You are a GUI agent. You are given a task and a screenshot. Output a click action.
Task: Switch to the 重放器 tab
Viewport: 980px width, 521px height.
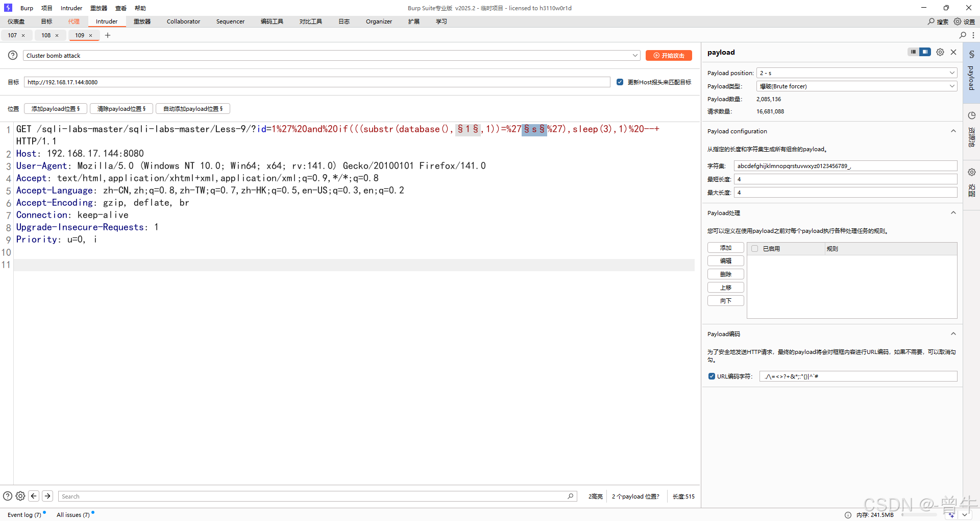(142, 21)
